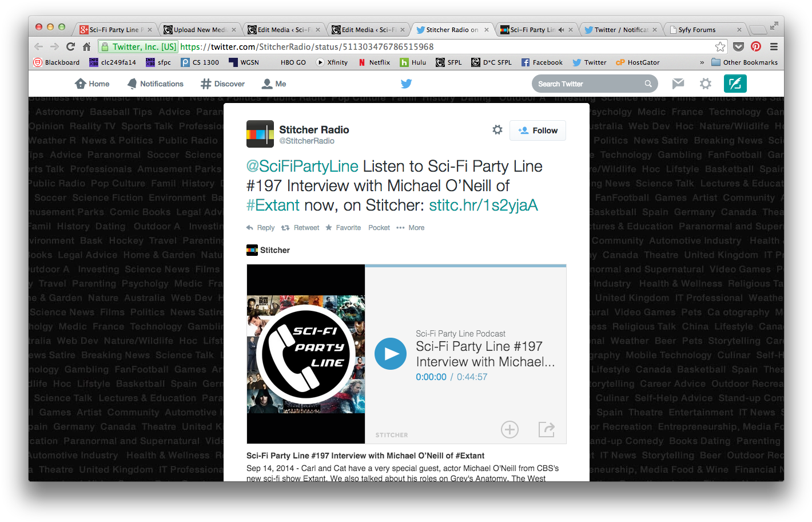Open the sfpc bookmark
The width and height of the screenshot is (812, 522).
[158, 62]
